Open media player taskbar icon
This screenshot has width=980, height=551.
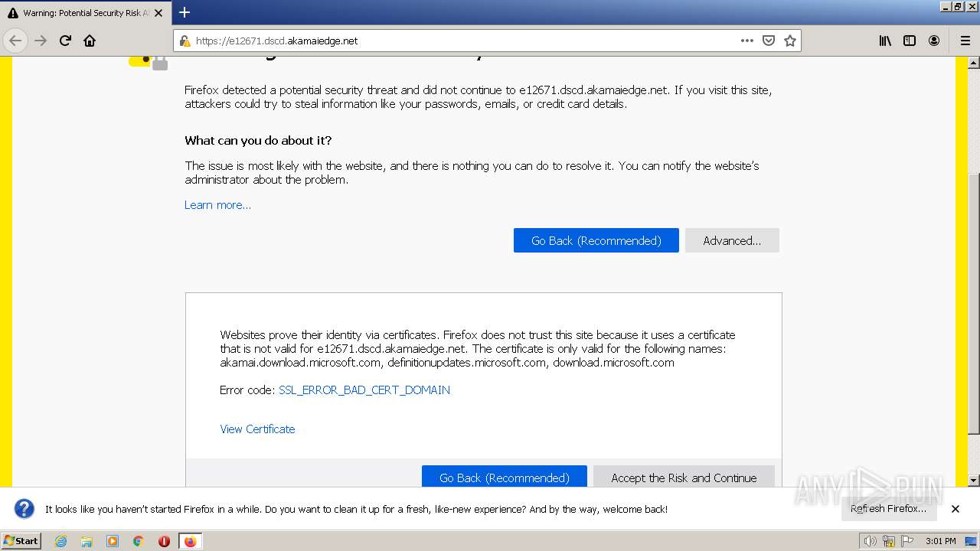coord(113,541)
